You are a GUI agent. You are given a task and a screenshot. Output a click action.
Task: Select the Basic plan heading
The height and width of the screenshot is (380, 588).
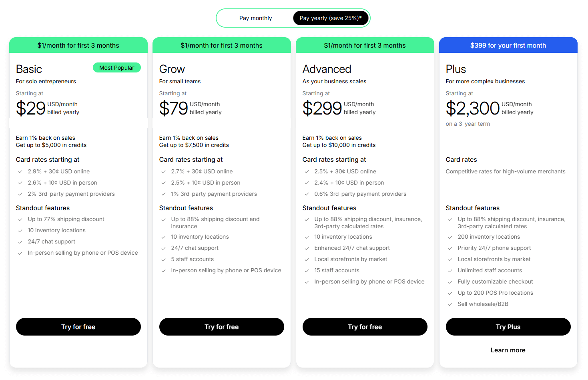tap(29, 69)
